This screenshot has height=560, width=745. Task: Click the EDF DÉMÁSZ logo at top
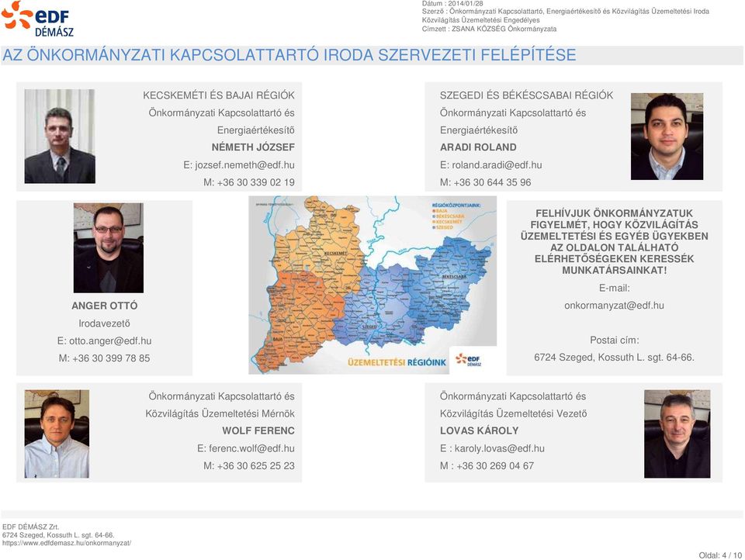38,19
